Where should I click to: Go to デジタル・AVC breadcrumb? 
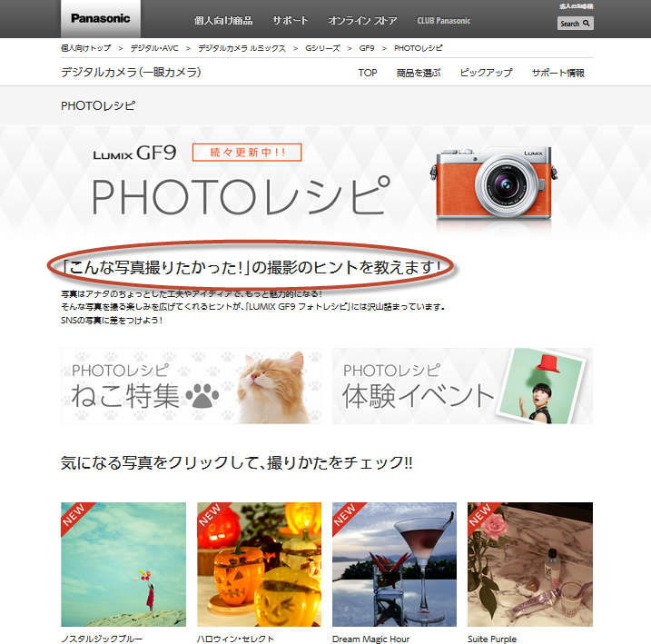154,48
